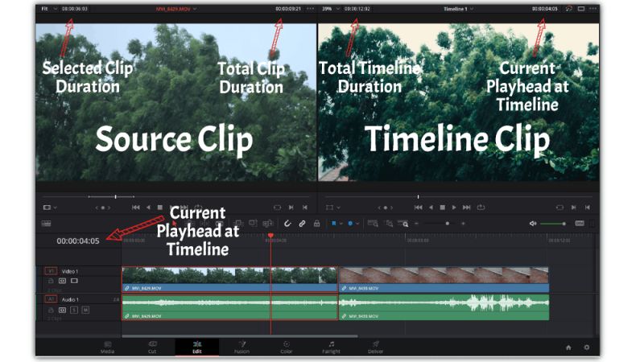
Task: Go to first frame in source viewer
Action: pos(135,208)
